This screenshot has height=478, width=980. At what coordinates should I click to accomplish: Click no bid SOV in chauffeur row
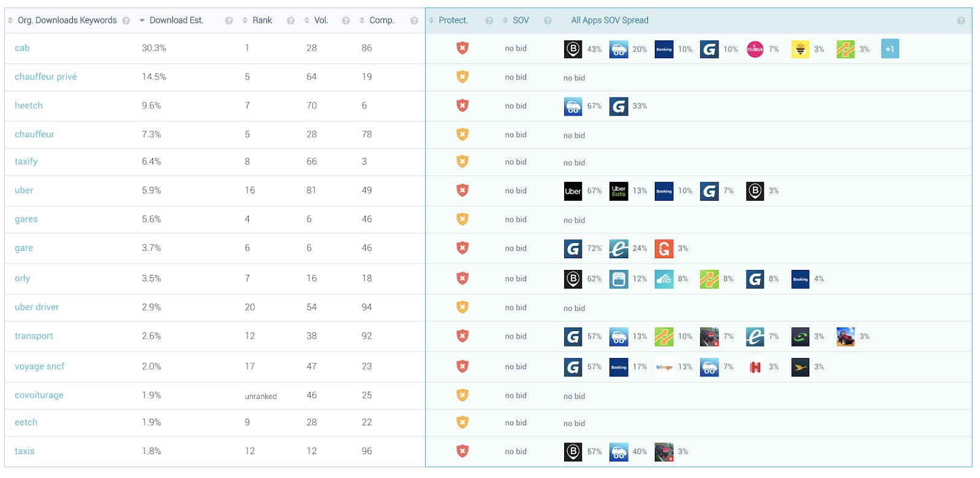516,135
